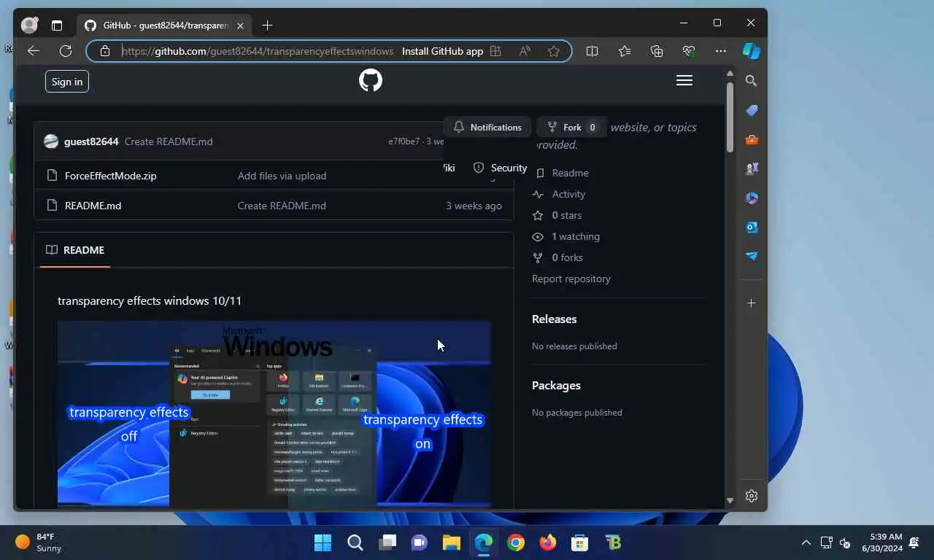This screenshot has width=934, height=560.
Task: Open the taskbar clock and date
Action: click(881, 542)
